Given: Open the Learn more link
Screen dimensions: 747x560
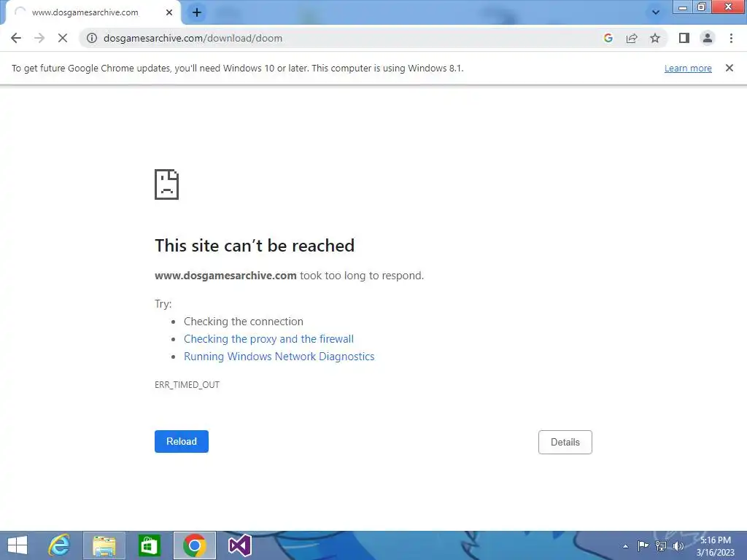Looking at the screenshot, I should pyautogui.click(x=688, y=68).
